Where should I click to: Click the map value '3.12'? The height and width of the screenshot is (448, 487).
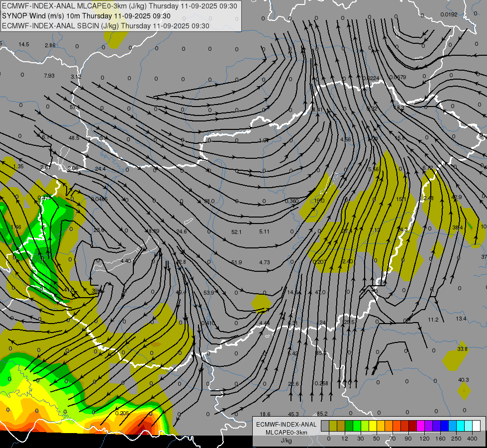[76, 77]
